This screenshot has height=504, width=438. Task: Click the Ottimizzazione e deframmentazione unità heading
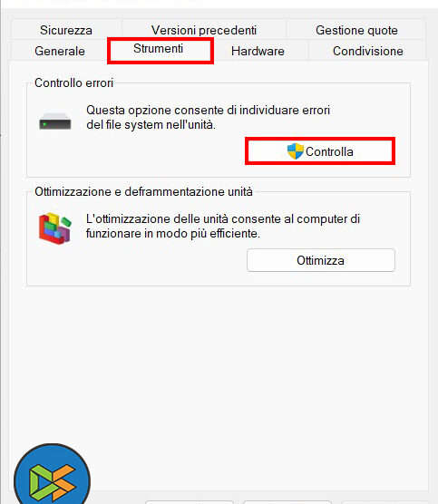pyautogui.click(x=144, y=191)
